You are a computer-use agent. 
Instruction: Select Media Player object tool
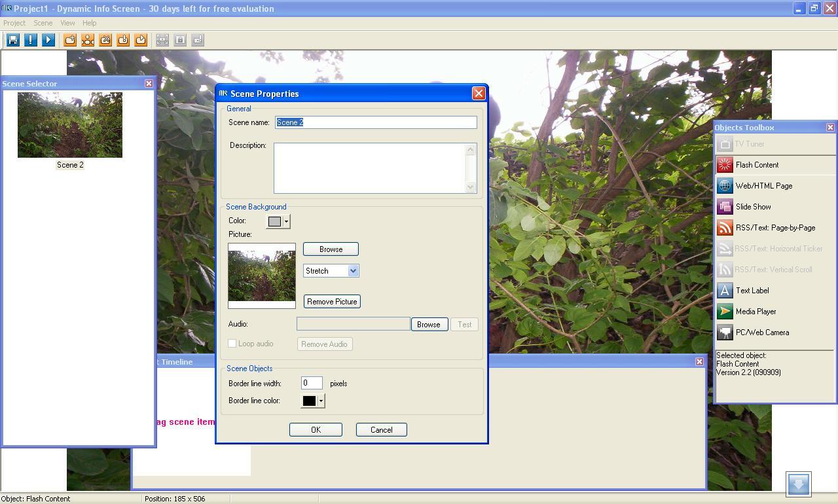776,312
